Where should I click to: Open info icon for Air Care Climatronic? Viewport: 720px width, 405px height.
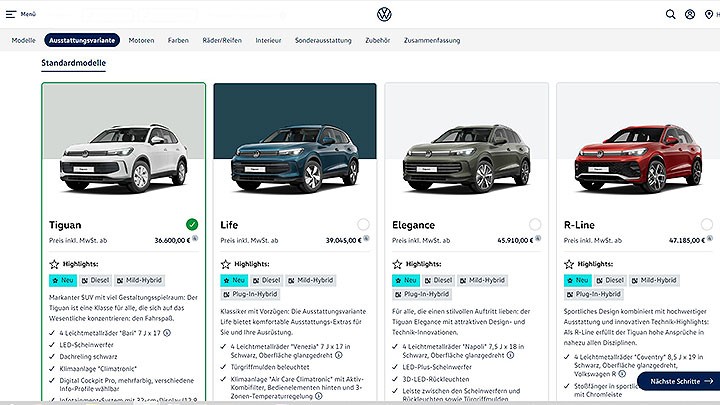click(x=319, y=396)
